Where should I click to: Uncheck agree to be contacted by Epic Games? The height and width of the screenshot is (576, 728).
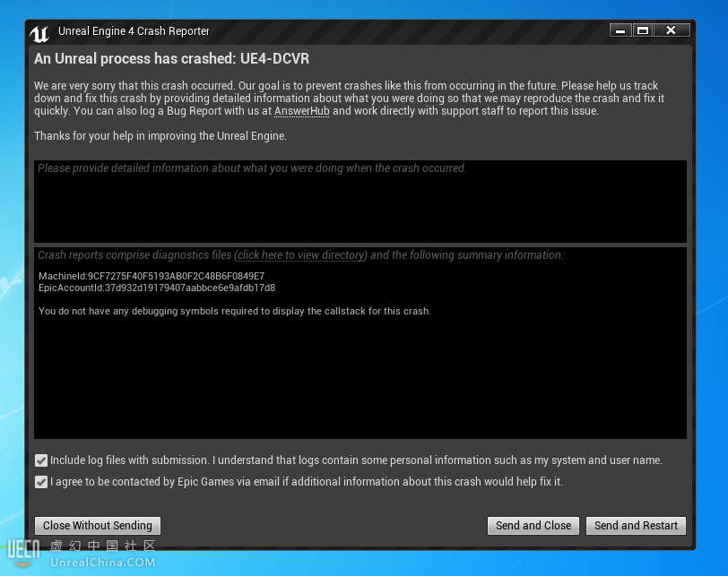coord(41,482)
